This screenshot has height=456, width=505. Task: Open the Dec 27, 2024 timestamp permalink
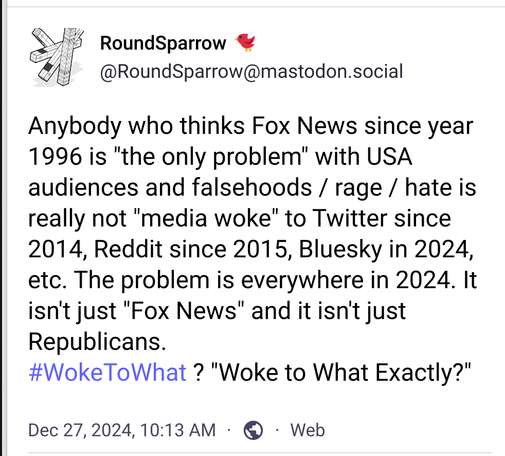click(122, 430)
